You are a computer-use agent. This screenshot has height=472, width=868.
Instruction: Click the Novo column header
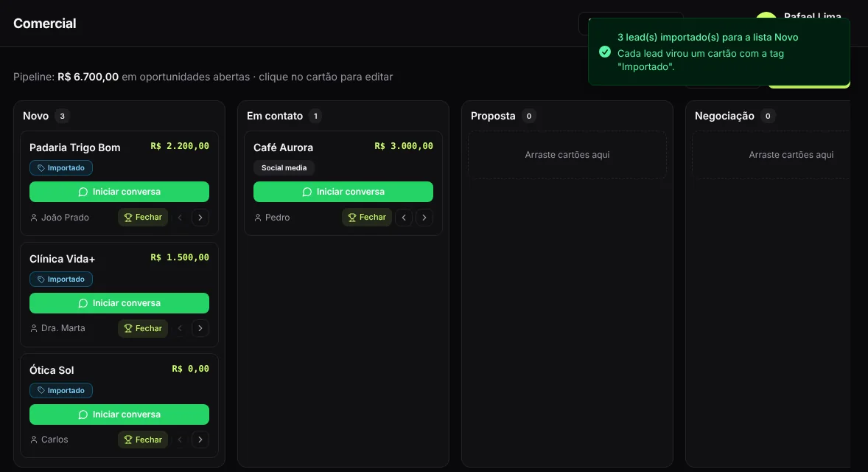point(35,116)
